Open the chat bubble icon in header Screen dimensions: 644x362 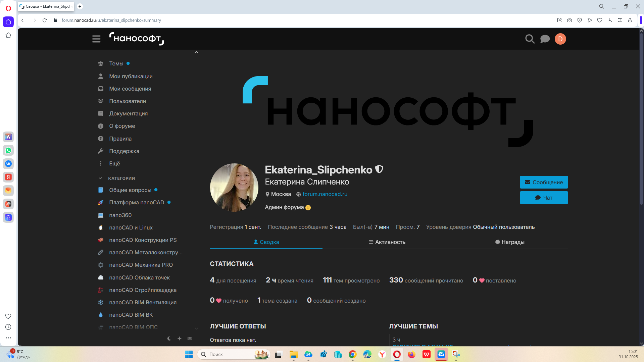tap(545, 39)
